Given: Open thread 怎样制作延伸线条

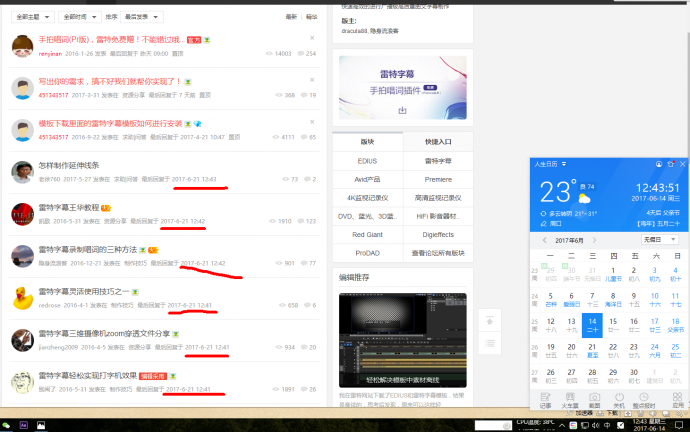Looking at the screenshot, I should coord(69,165).
